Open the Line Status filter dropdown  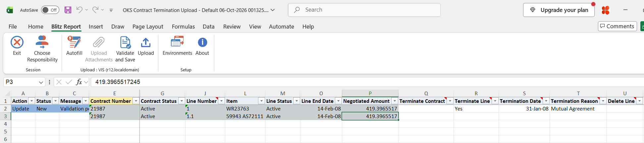click(x=297, y=101)
